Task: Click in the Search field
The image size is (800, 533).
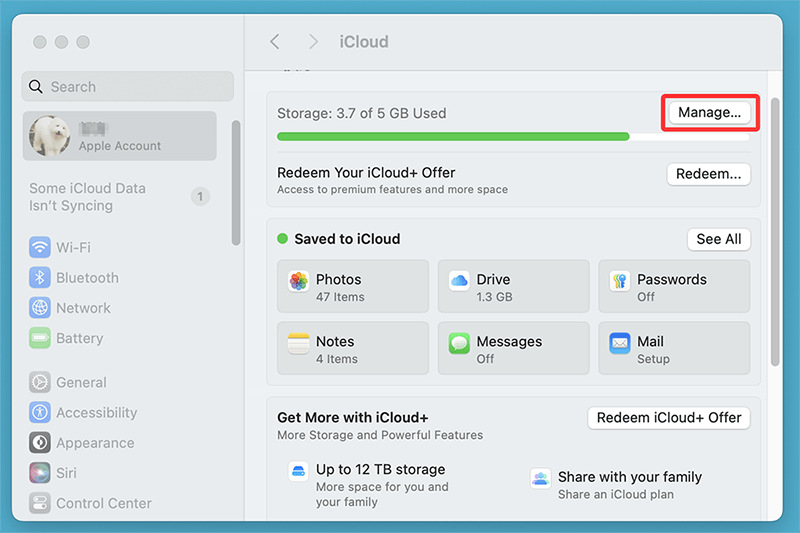Action: point(128,87)
